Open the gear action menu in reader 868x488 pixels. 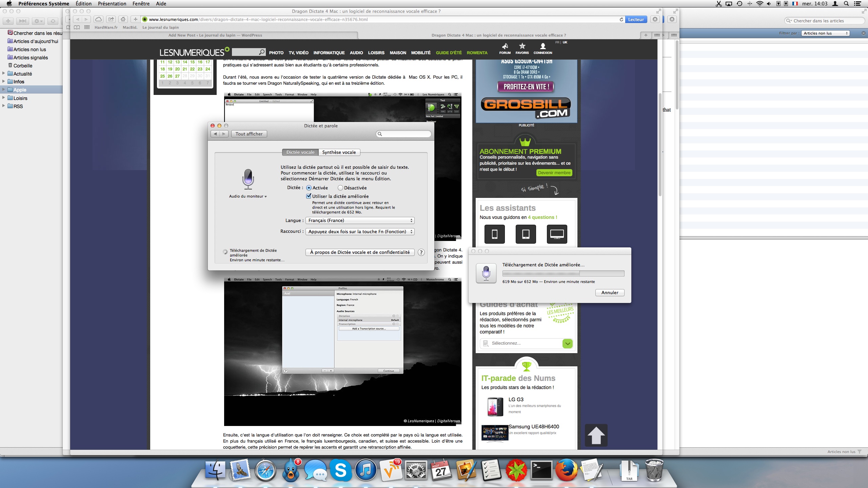(x=38, y=21)
